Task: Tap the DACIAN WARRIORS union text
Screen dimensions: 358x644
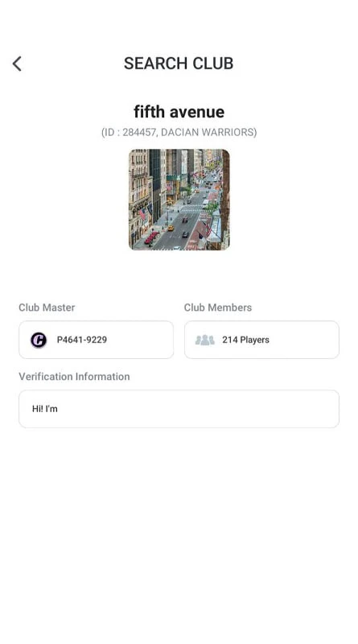Action: (207, 132)
